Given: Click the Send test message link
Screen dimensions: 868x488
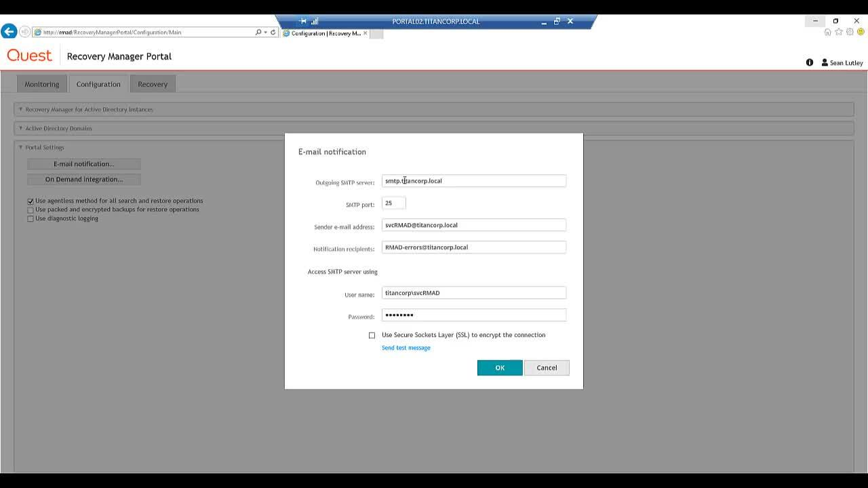Looking at the screenshot, I should [x=406, y=348].
